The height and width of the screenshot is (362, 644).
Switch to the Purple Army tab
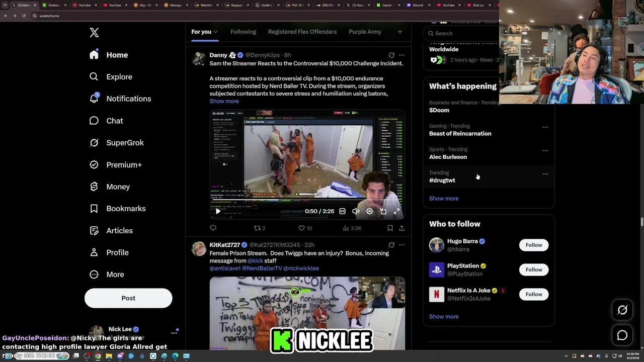click(365, 32)
